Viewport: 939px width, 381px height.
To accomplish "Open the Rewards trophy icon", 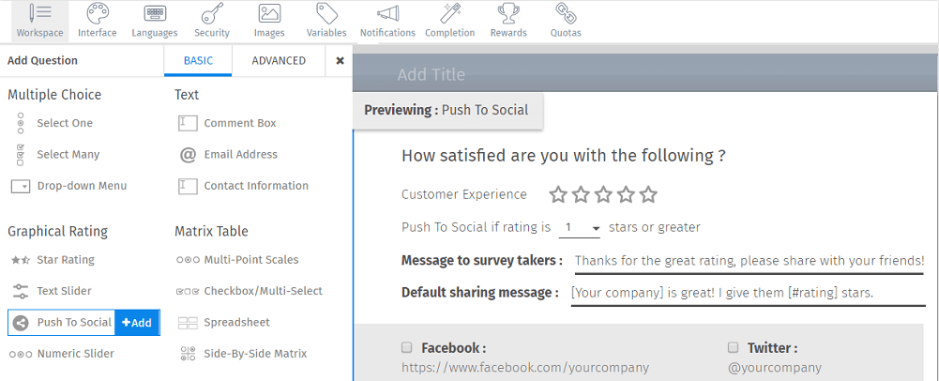I will click(508, 13).
